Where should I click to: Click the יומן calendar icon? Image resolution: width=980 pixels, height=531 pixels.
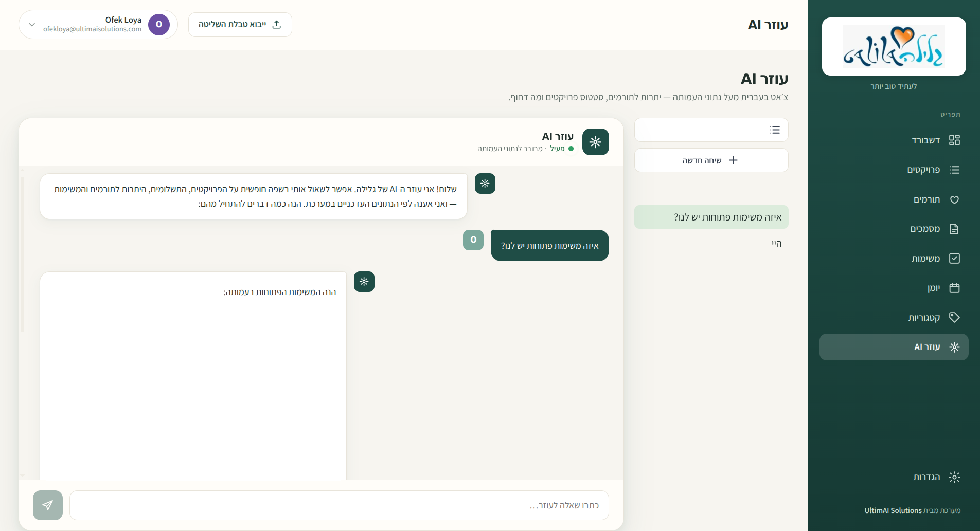[954, 288]
